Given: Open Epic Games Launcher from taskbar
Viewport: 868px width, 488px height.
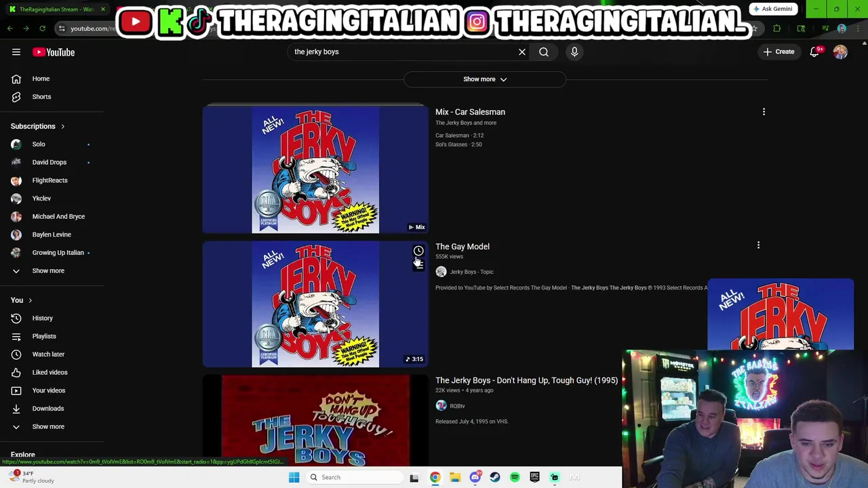Looking at the screenshot, I should click(x=535, y=477).
